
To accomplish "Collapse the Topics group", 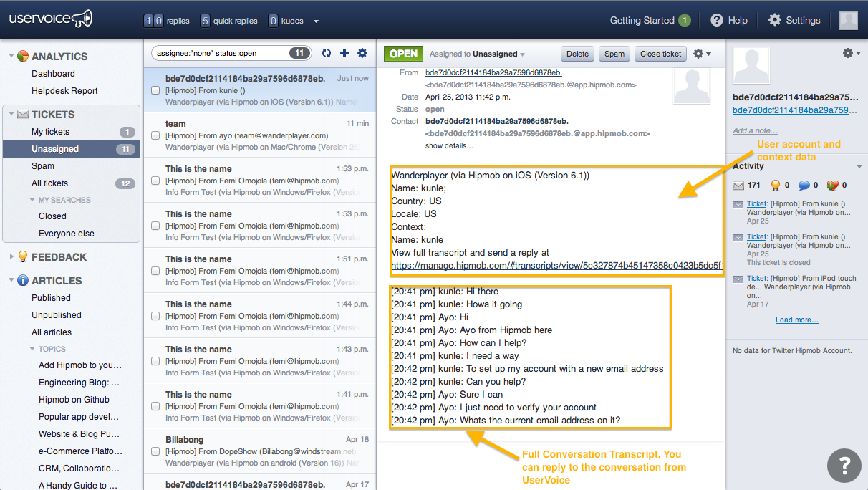I will (33, 349).
